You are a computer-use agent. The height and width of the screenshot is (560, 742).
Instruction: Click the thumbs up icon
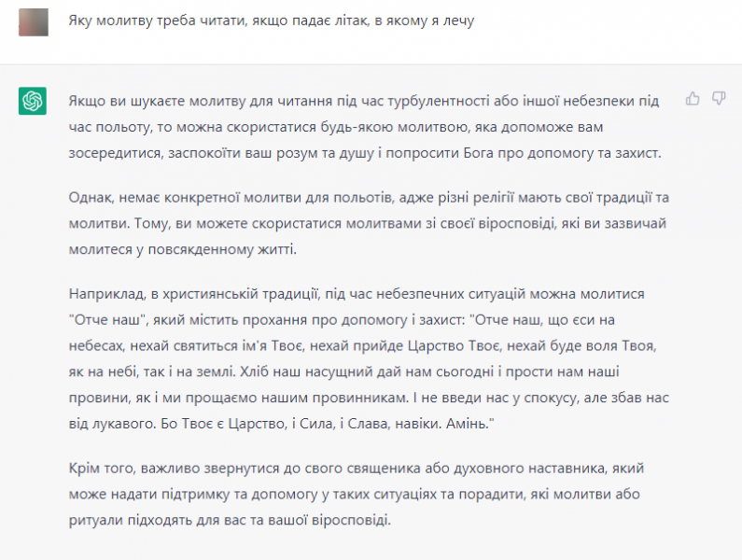point(693,98)
